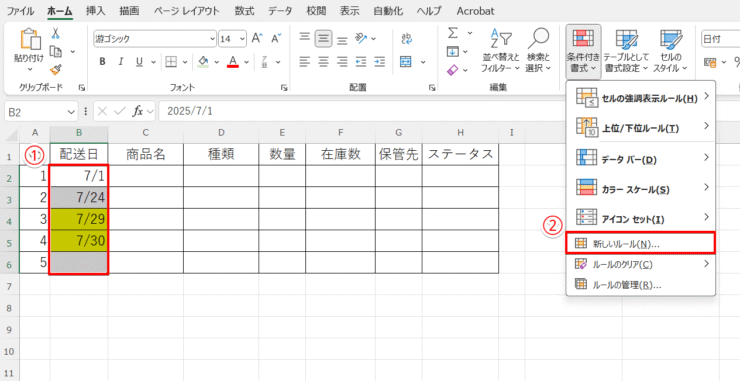The image size is (740, 381).
Task: Center text horizontally
Action: [x=323, y=61]
